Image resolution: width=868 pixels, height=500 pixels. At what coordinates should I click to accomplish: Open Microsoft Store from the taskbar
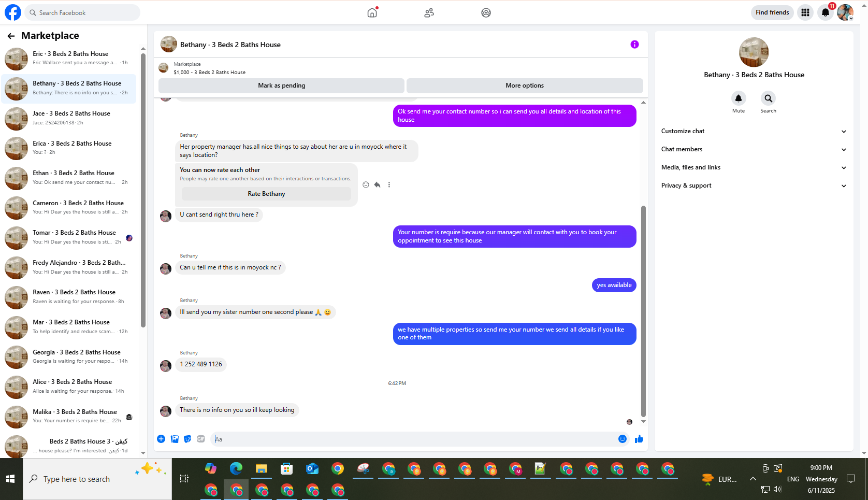click(287, 469)
